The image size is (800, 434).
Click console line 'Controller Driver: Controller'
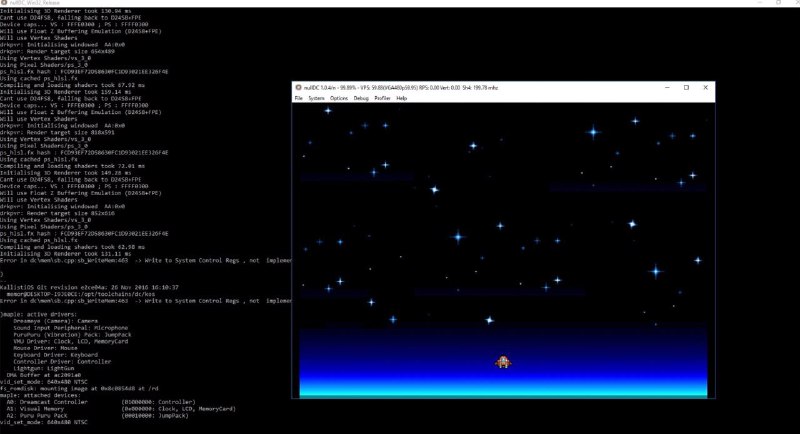[62, 361]
